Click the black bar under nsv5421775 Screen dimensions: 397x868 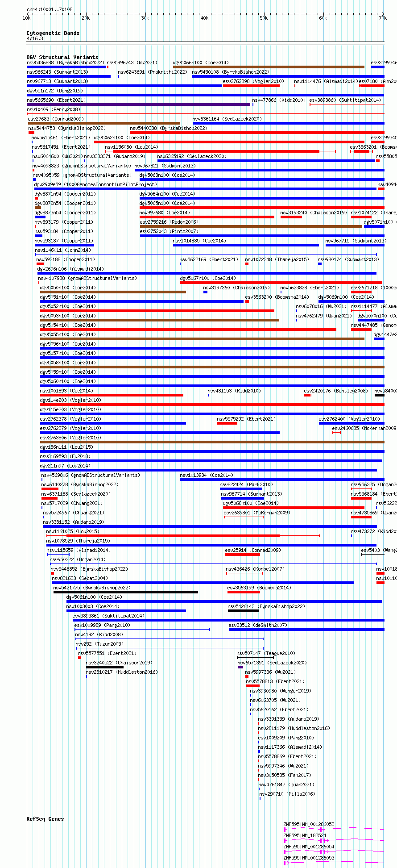click(x=126, y=592)
